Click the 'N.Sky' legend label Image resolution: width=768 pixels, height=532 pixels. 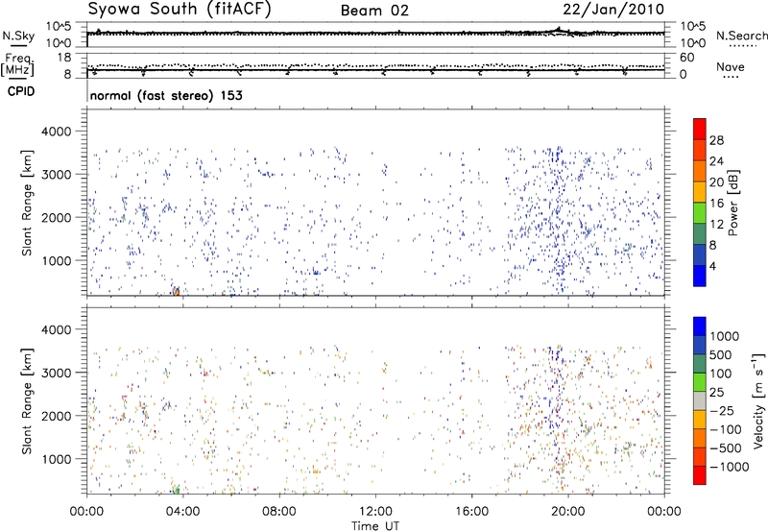coord(18,36)
